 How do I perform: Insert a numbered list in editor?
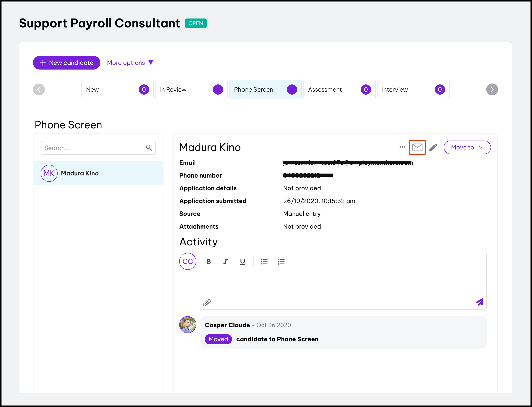click(281, 262)
